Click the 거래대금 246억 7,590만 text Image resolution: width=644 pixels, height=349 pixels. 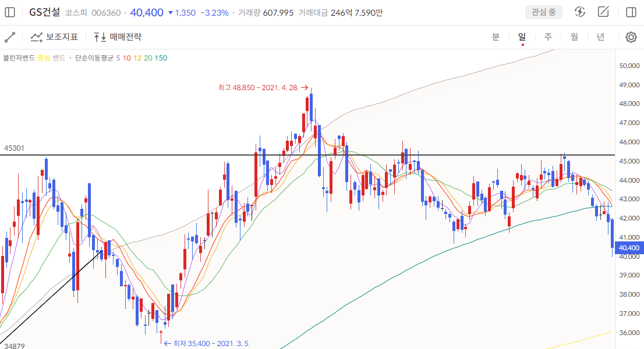pos(341,13)
